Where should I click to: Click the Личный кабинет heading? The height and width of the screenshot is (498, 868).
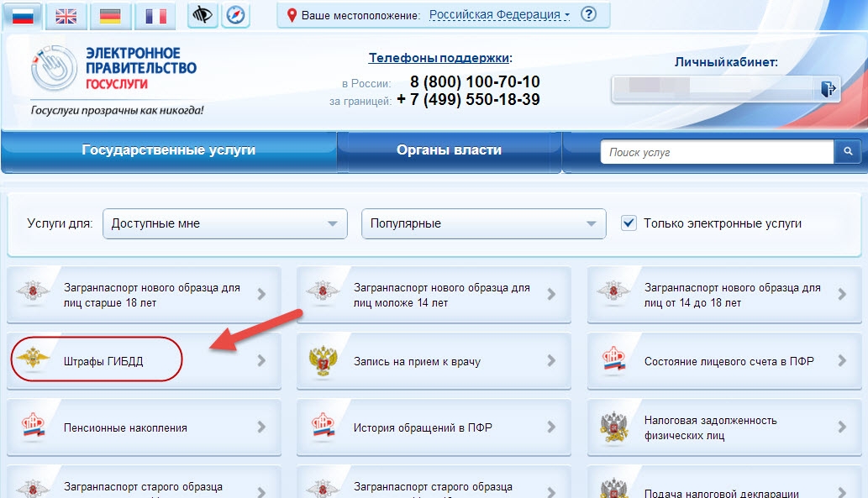coord(726,62)
